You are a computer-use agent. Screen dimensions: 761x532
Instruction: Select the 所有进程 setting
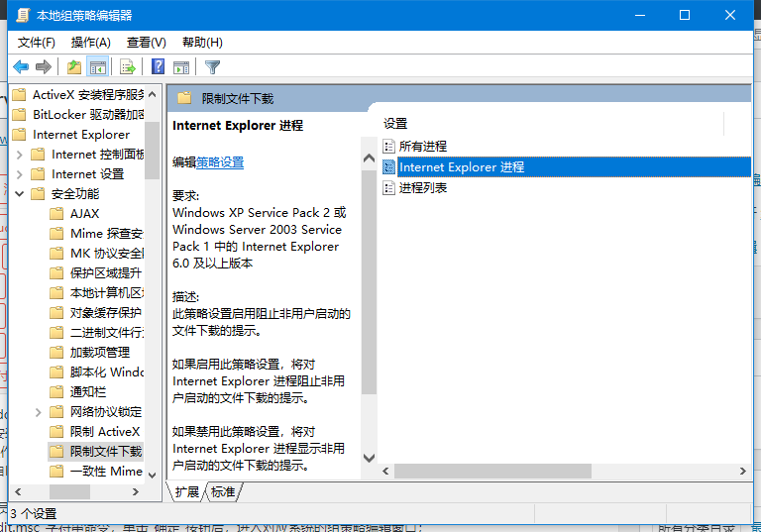click(422, 146)
